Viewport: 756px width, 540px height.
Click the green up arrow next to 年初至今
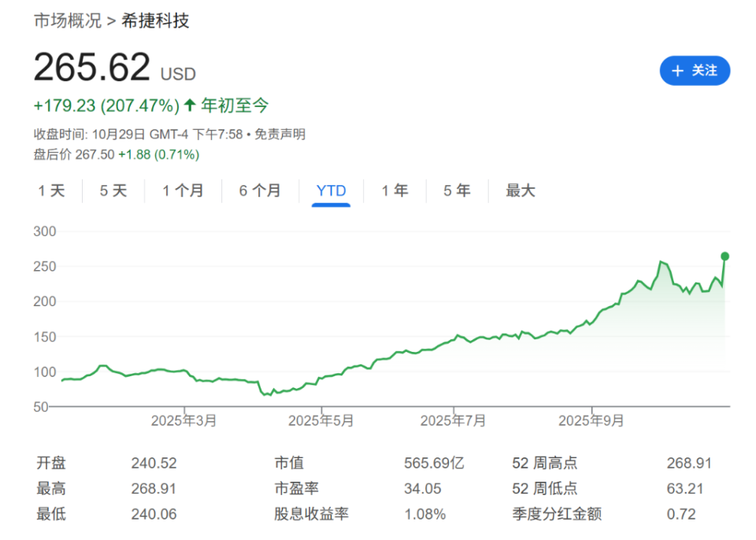pos(189,105)
